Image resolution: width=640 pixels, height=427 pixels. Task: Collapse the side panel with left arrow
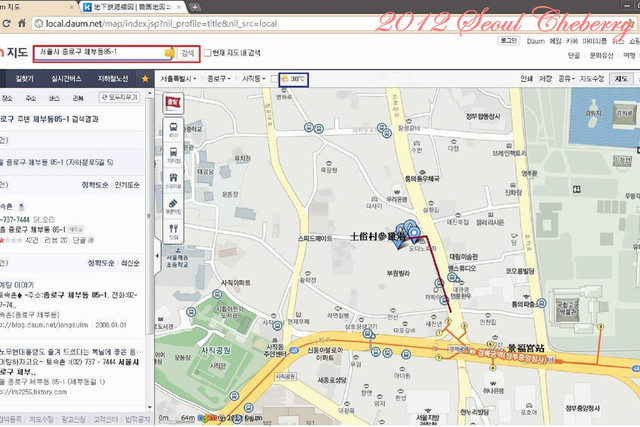157,256
